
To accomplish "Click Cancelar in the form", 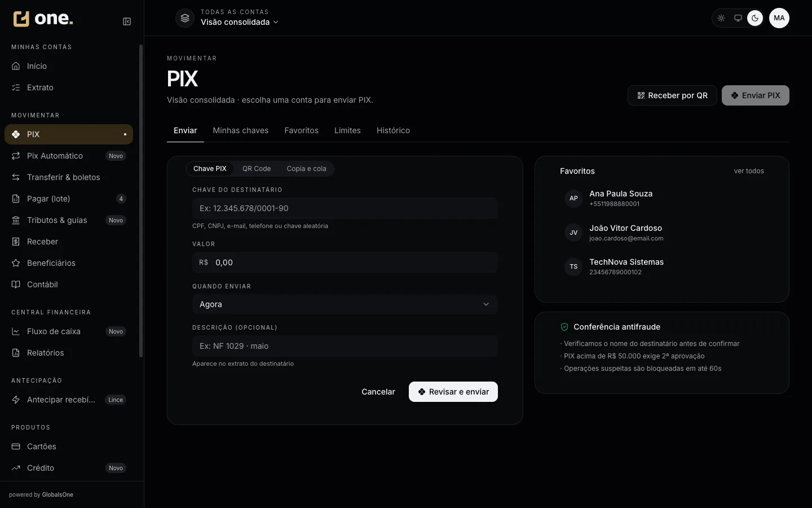I will coord(378,392).
